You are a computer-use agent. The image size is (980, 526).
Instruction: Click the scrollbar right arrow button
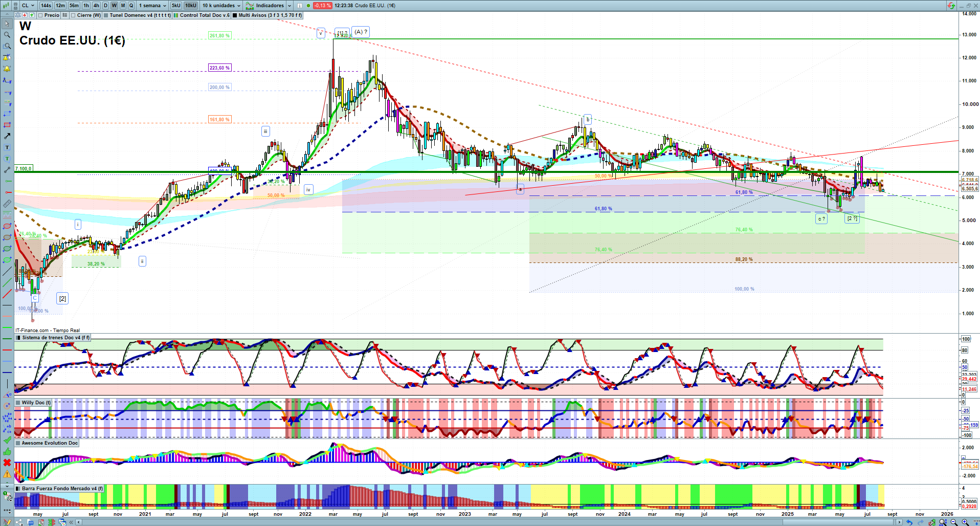pyautogui.click(x=900, y=522)
